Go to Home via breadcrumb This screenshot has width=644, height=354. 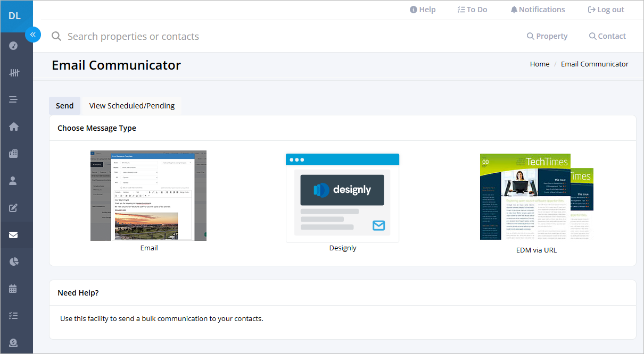pyautogui.click(x=540, y=64)
